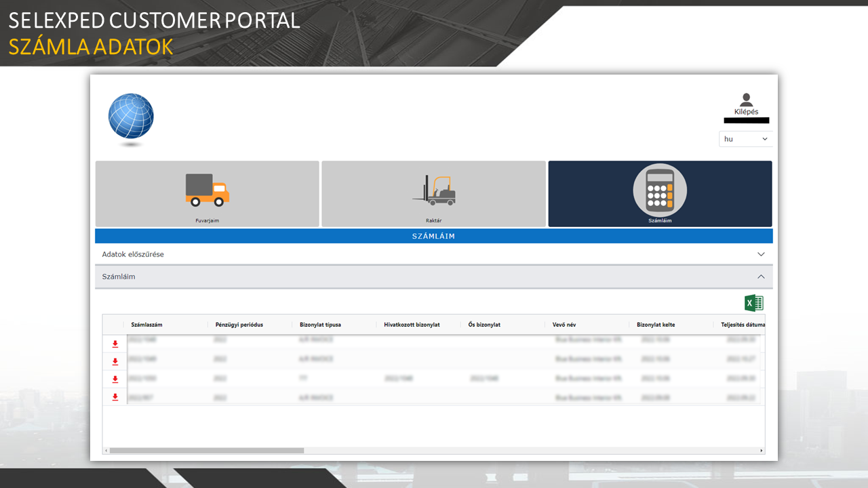Sort by the Számlaszám column header

(x=146, y=325)
